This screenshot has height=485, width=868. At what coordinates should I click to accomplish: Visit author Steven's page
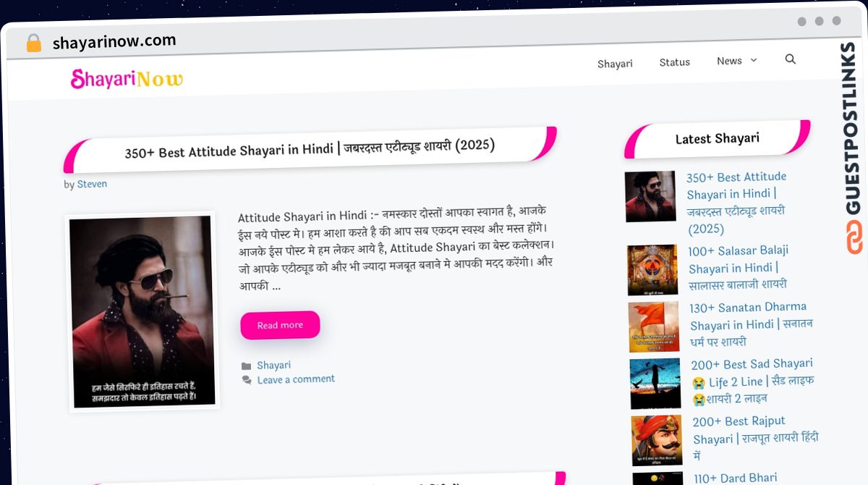coord(92,184)
